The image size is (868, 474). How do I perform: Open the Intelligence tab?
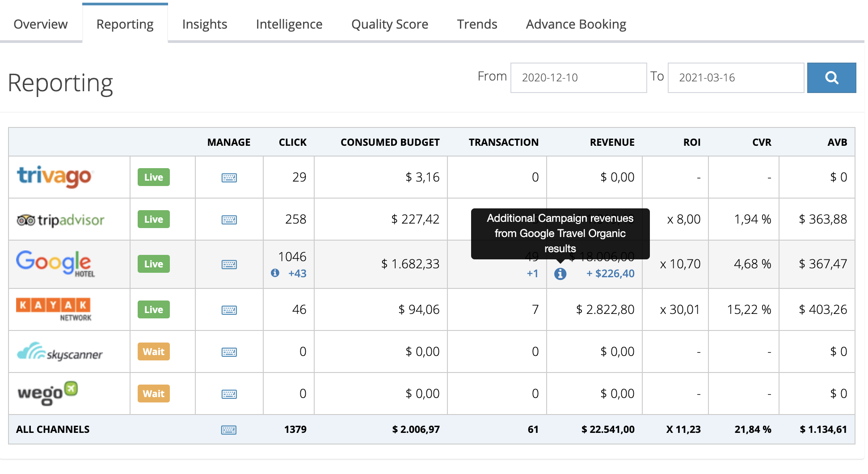coord(289,24)
